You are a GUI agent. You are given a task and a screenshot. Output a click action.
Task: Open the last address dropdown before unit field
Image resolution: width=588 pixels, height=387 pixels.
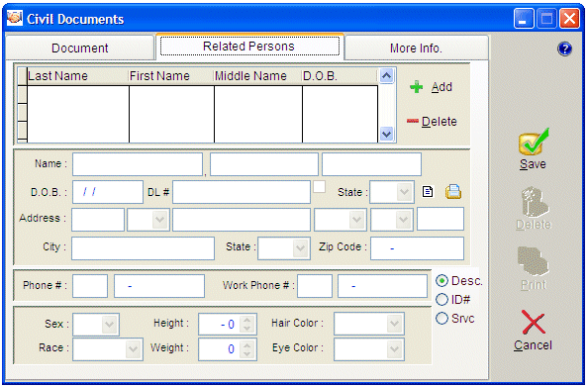point(404,220)
